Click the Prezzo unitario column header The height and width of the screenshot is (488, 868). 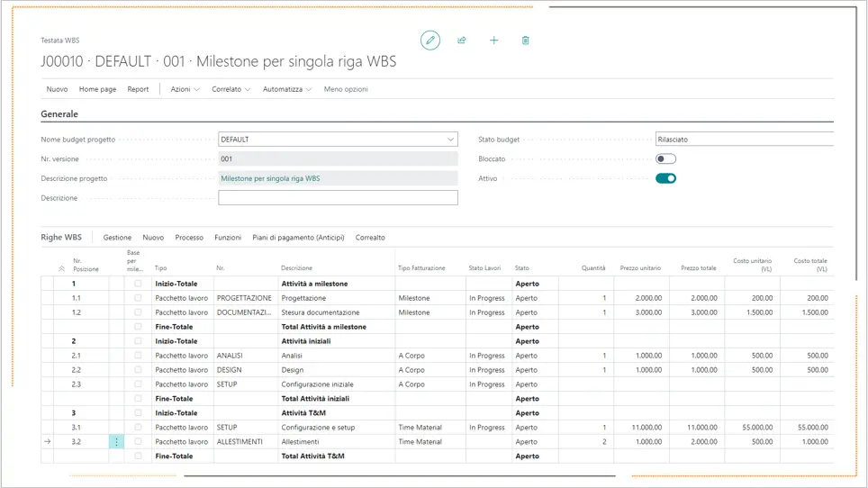(640, 267)
